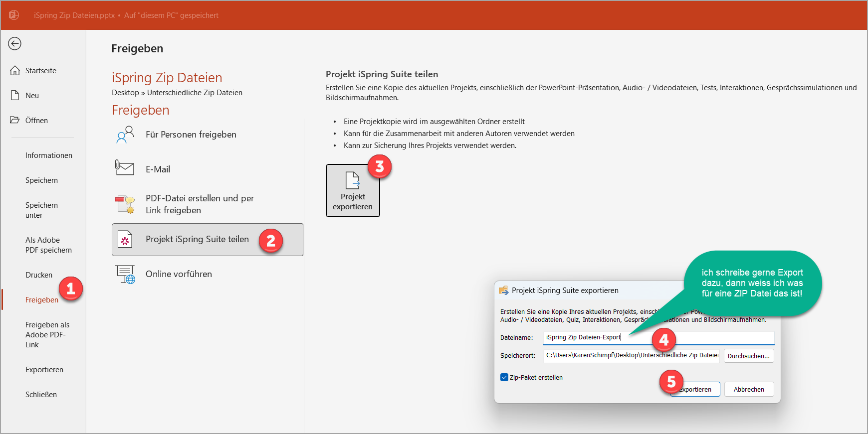Viewport: 868px width, 434px height.
Task: Open Informationen in the sidebar
Action: point(48,155)
